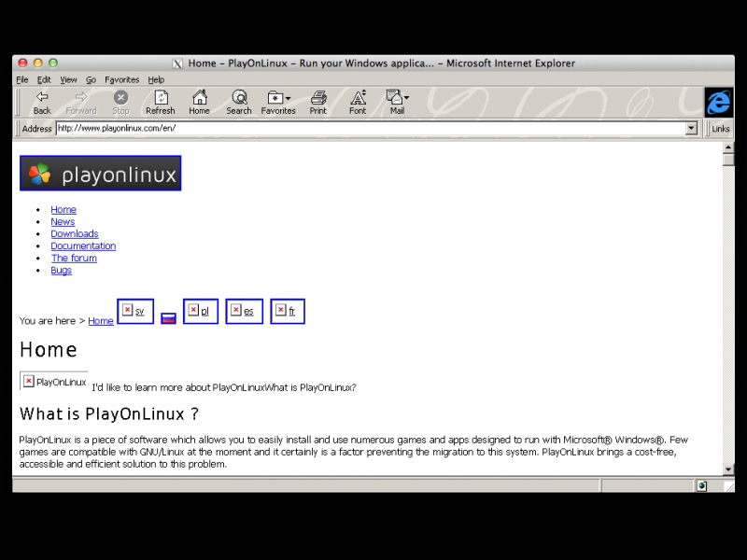Print the page with Print icon
This screenshot has width=747, height=560.
[x=318, y=103]
